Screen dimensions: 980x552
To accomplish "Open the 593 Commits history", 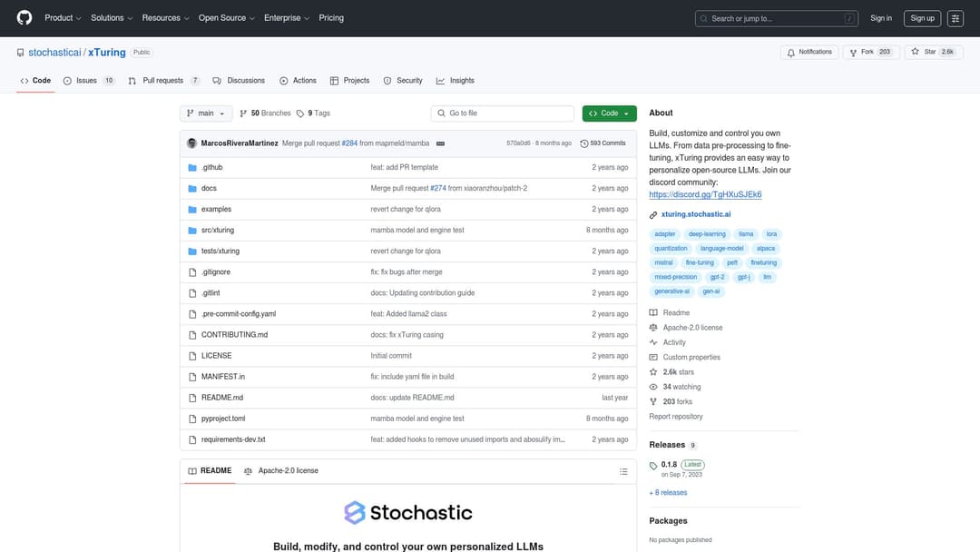I will (603, 143).
